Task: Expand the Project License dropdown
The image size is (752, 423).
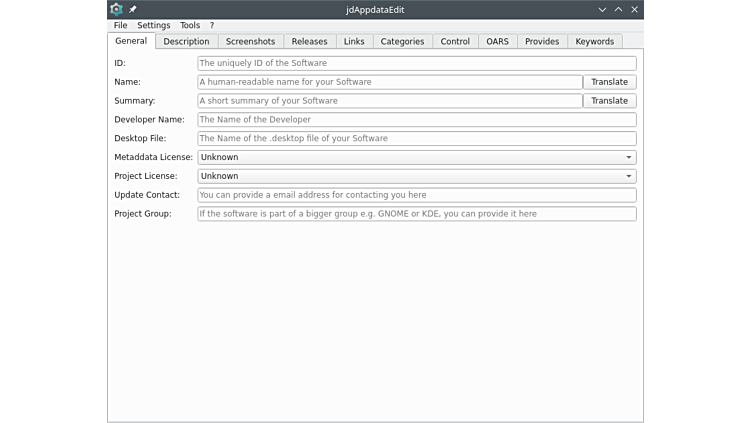Action: pyautogui.click(x=417, y=176)
